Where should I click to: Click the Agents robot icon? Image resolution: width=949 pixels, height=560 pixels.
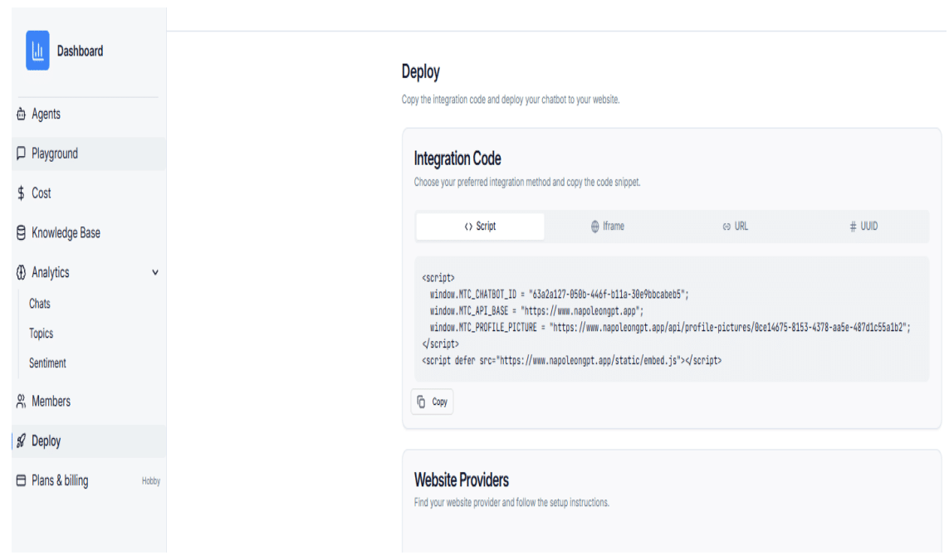coord(21,114)
